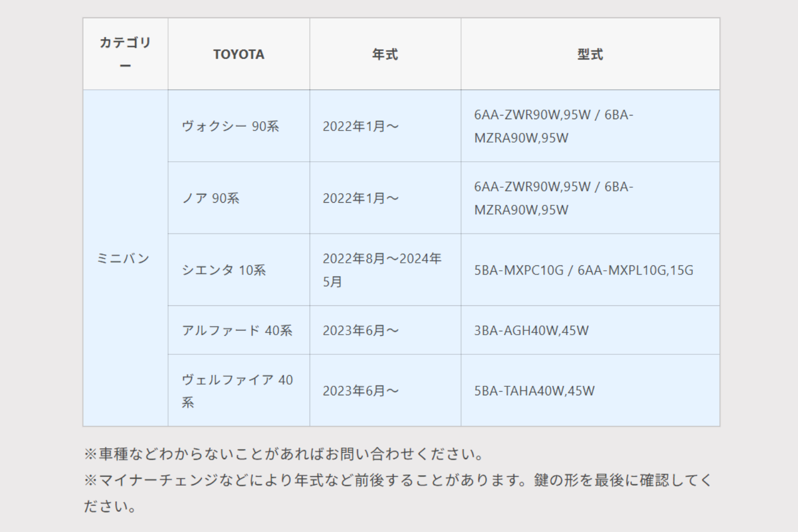Screen dimensions: 798x532
Task: Click the ヴォクシー year 2022年1月〜 cell
Action: (385, 126)
